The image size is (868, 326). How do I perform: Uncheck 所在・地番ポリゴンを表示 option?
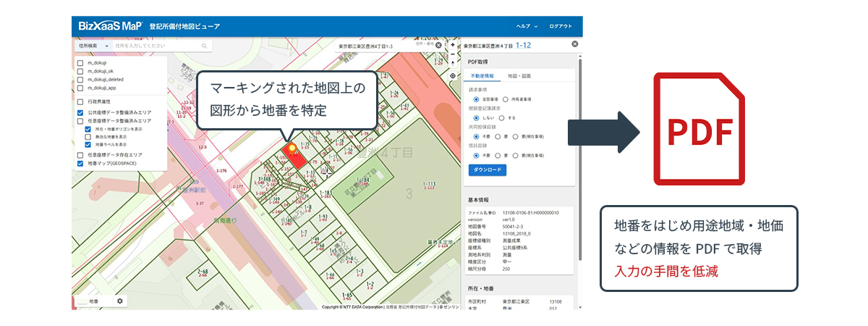click(x=88, y=129)
